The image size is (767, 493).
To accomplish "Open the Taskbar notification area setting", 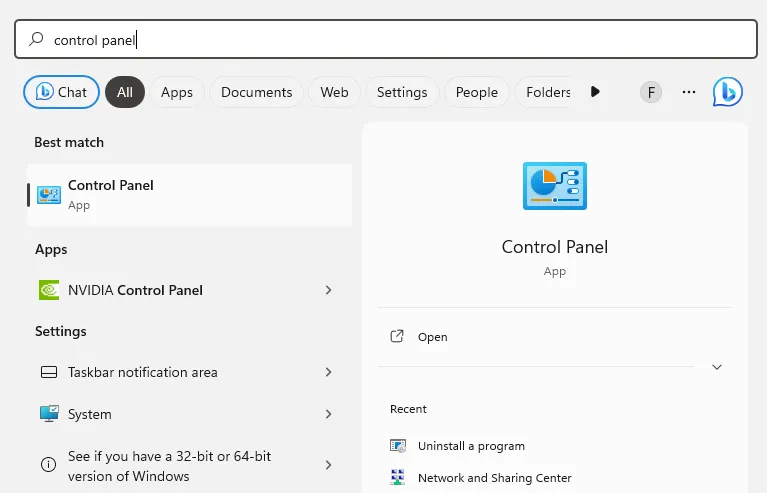I will [x=190, y=372].
